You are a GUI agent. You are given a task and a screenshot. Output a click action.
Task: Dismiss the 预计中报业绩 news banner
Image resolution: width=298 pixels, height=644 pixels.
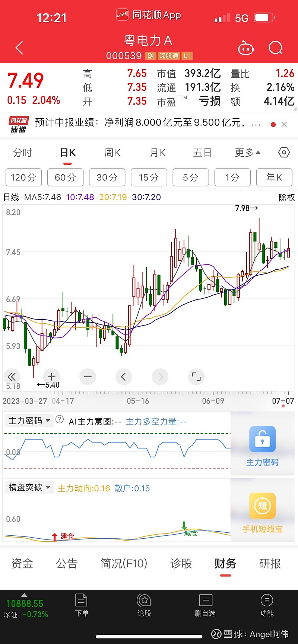(284, 125)
